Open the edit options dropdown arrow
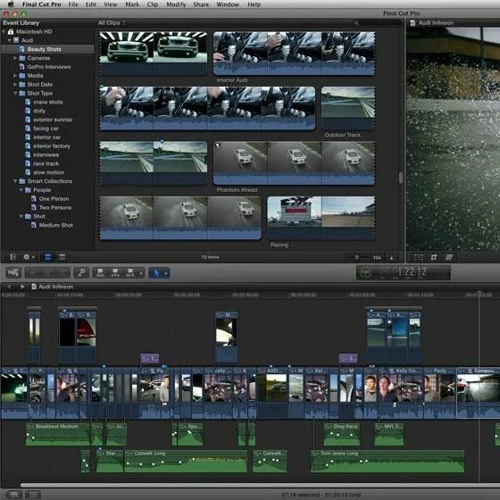Image resolution: width=500 pixels, height=500 pixels. [x=141, y=274]
